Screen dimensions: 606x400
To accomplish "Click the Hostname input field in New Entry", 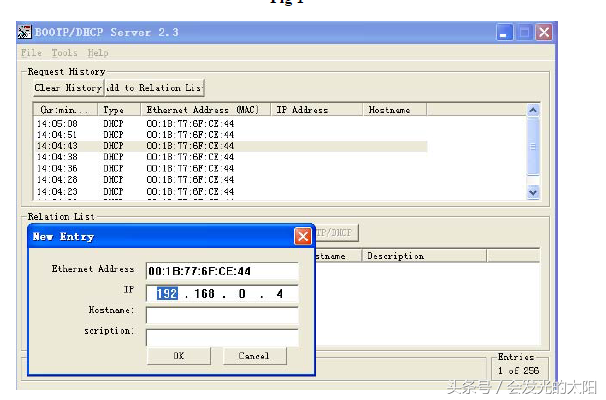I will pos(222,315).
